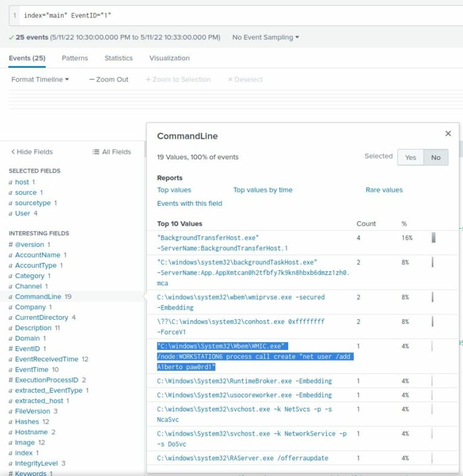Screen dimensions: 463x476
Task: Expand the Format Timeline dropdown
Action: click(40, 80)
